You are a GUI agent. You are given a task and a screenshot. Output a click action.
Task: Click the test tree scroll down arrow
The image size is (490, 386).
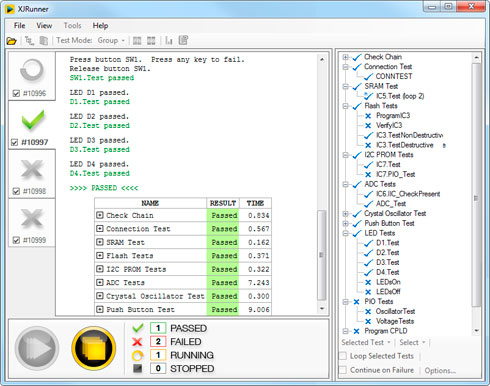coord(476,331)
